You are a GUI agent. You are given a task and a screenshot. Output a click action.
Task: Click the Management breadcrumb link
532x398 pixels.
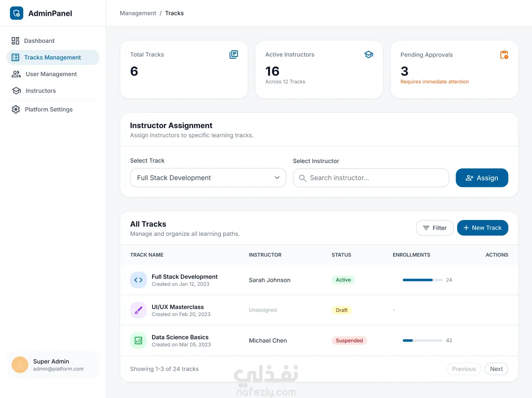click(138, 13)
